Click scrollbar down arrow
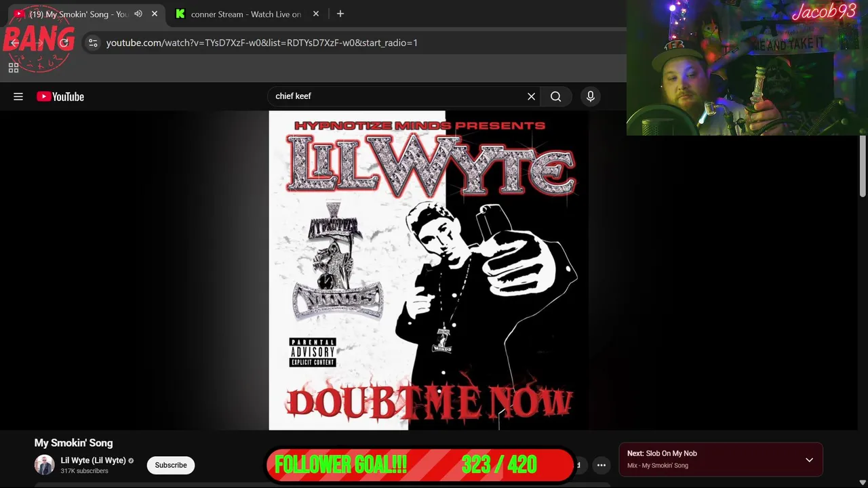Screen dimensions: 868x488 click(x=863, y=483)
